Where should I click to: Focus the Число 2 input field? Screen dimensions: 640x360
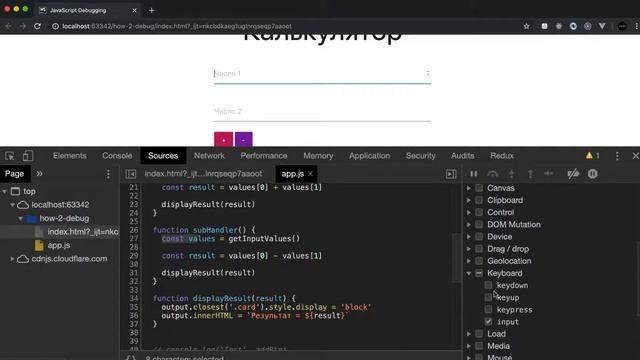click(322, 111)
